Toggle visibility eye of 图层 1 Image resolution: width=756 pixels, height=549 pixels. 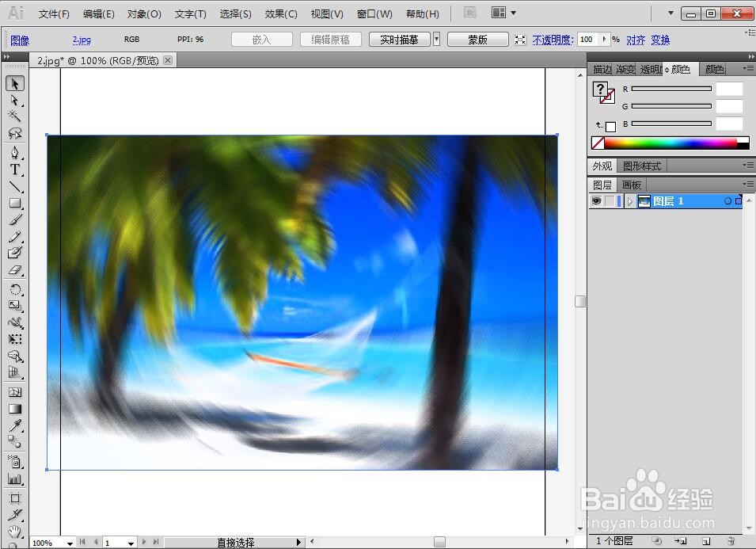pos(596,201)
